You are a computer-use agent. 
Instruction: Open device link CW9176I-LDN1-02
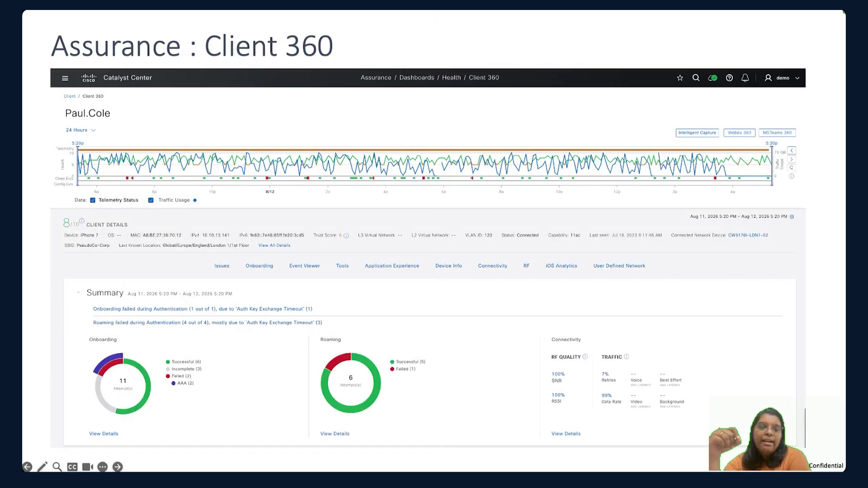coord(748,235)
